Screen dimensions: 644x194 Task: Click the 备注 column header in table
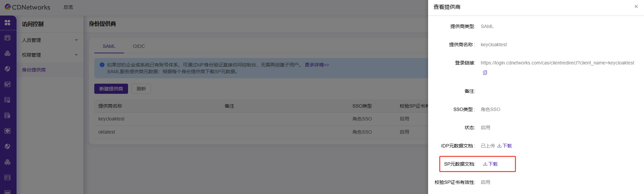(x=229, y=106)
